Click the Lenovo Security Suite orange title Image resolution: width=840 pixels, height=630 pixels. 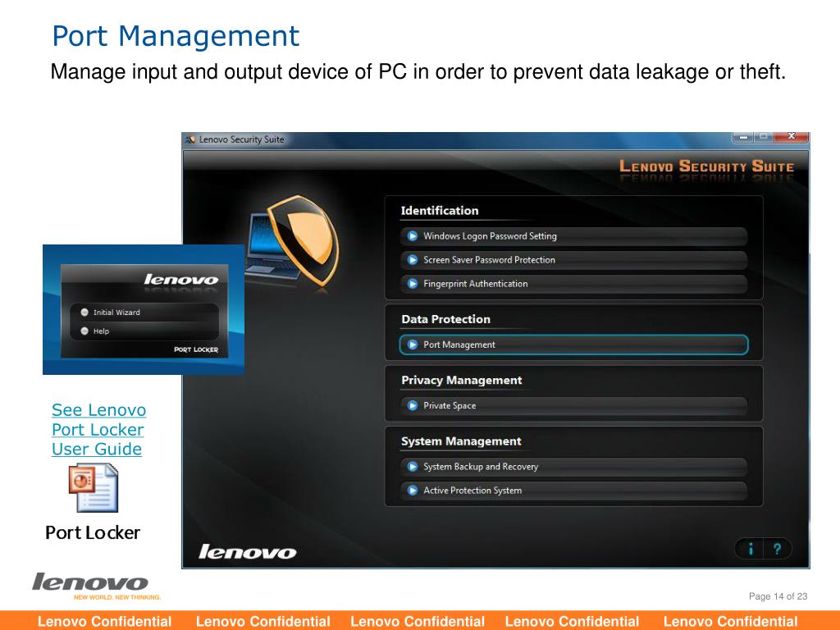point(706,167)
